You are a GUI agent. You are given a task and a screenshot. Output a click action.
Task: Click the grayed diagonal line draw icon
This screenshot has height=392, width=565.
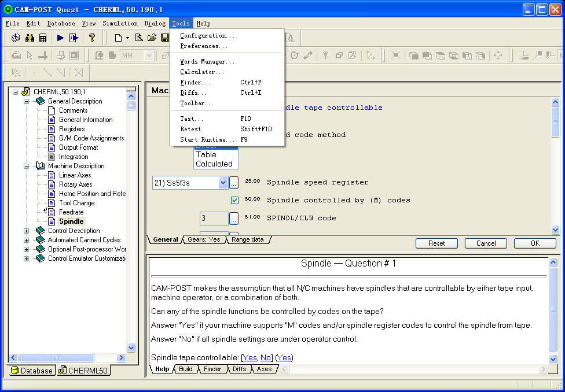point(47,73)
